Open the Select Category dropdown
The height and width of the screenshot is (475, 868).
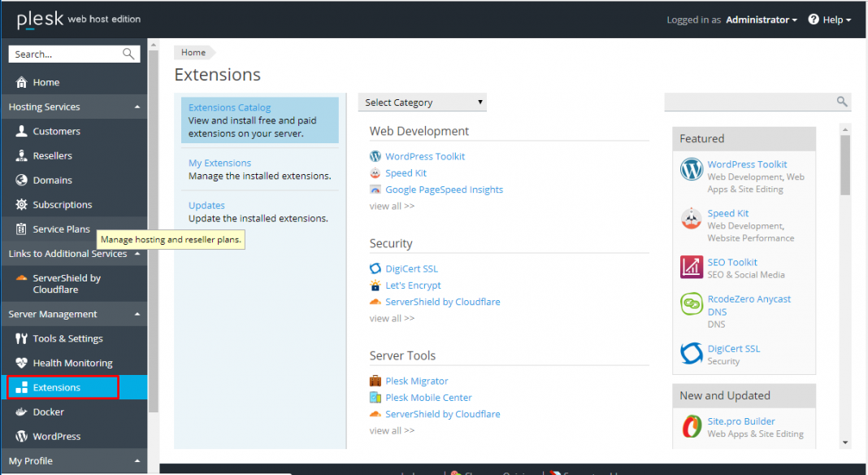point(422,102)
